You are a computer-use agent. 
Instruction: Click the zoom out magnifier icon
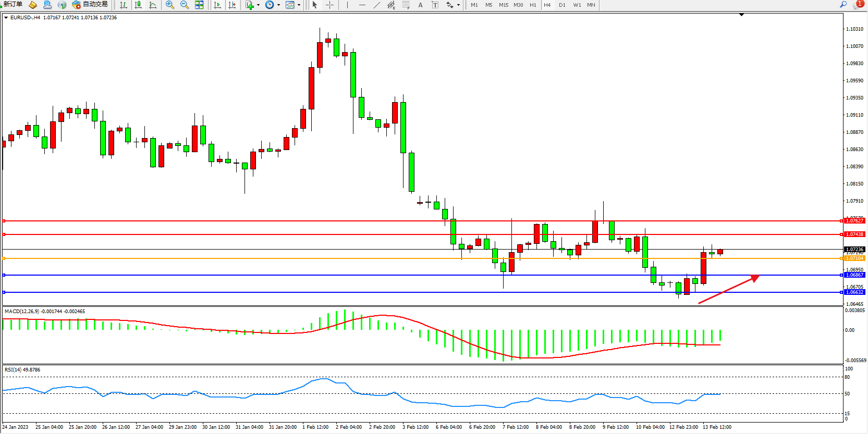point(184,5)
